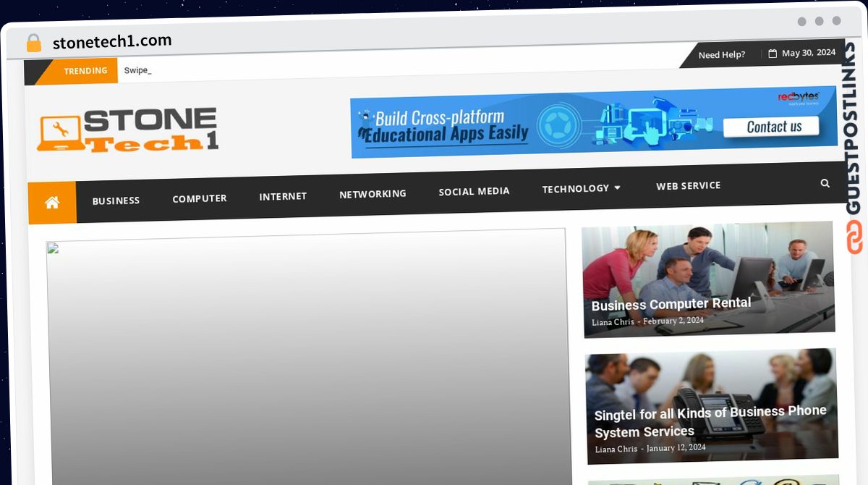Click the orange home icon

[x=52, y=203]
